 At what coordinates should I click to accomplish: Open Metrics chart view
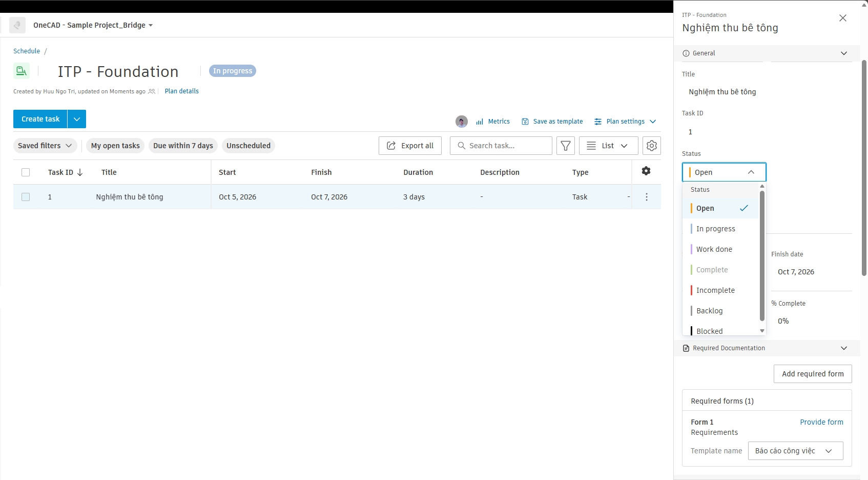493,122
